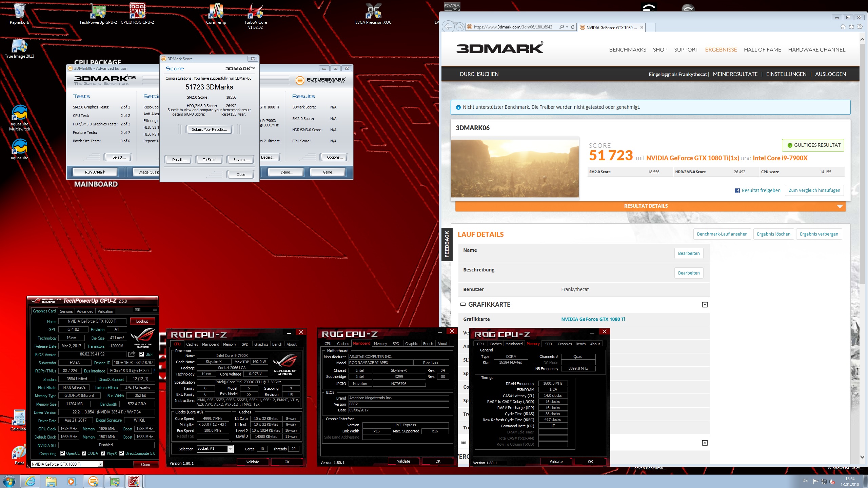Click Options... in 3DMark06 Results
This screenshot has width=868, height=488.
click(334, 157)
